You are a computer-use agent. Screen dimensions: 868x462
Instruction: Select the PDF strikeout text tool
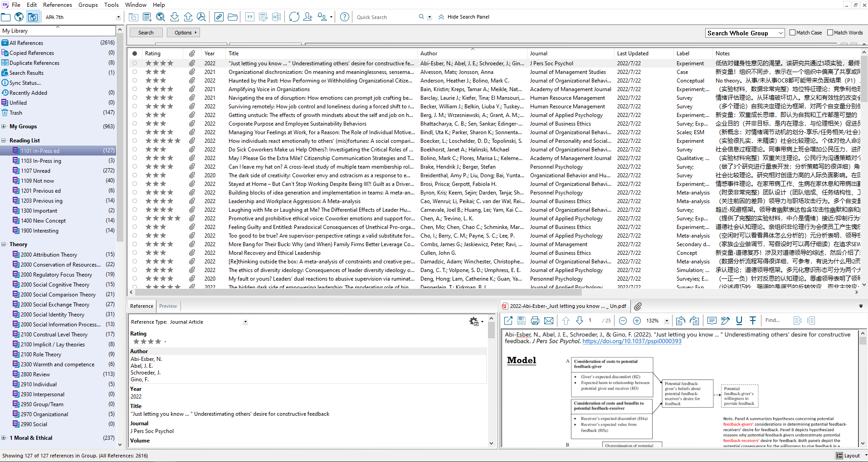tap(753, 321)
